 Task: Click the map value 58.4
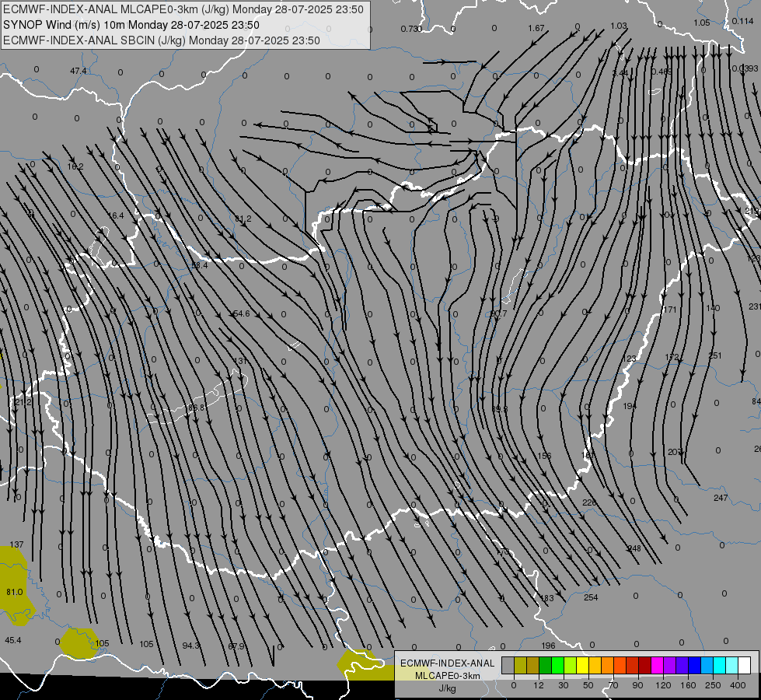point(200,265)
